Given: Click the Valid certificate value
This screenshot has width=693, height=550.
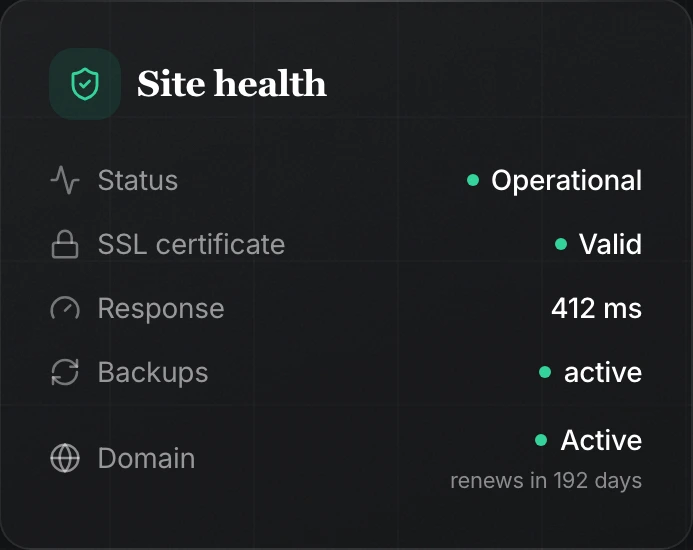Looking at the screenshot, I should pyautogui.click(x=610, y=244).
